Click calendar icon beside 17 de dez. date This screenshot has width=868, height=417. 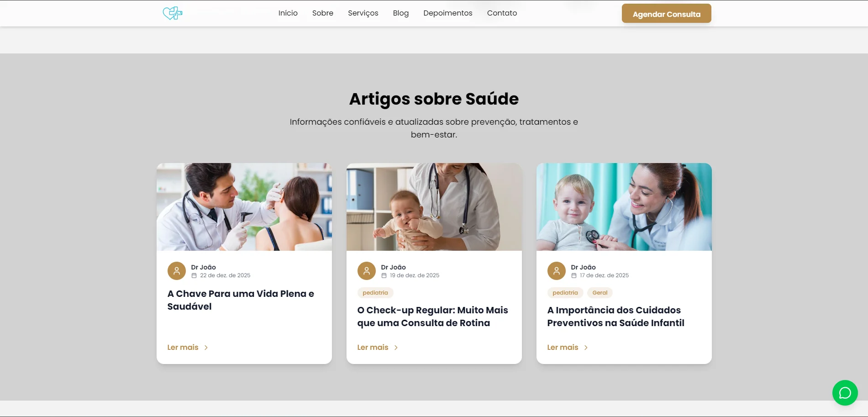pos(574,275)
